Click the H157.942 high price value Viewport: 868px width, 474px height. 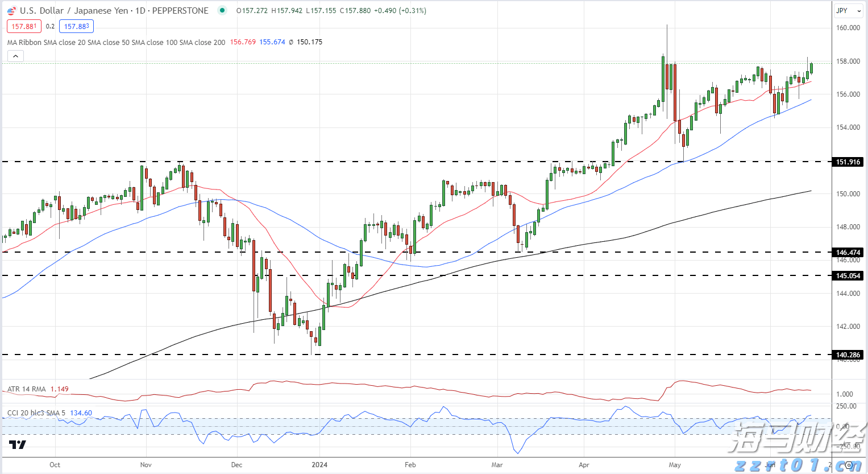[287, 11]
